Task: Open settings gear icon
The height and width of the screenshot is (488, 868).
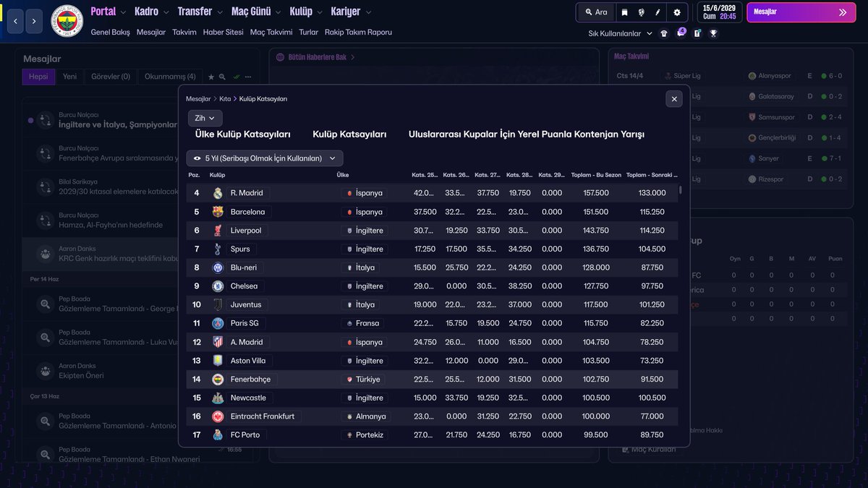Action: click(677, 12)
